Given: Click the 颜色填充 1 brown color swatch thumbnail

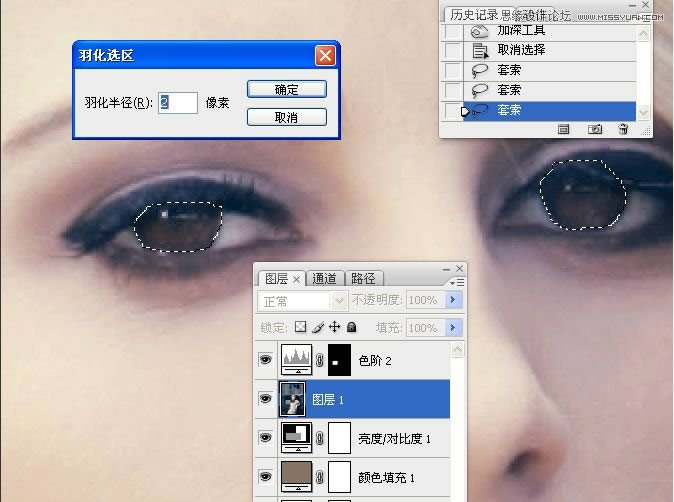Looking at the screenshot, I should 296,477.
